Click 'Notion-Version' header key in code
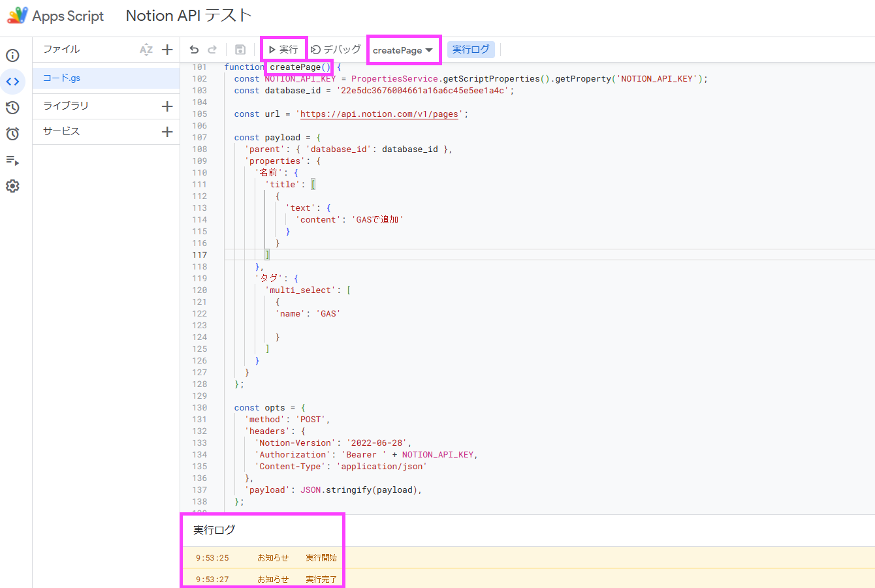This screenshot has width=875, height=588. coord(295,443)
